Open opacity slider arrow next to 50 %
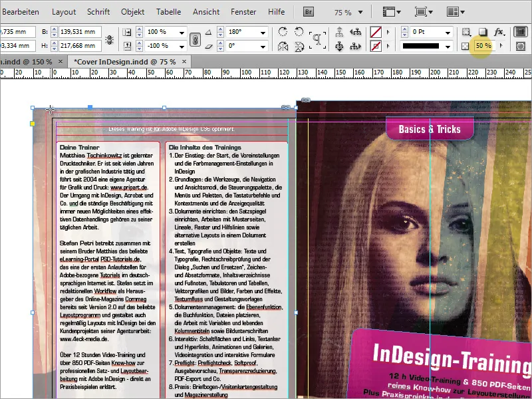This screenshot has height=399, width=532. pyautogui.click(x=501, y=45)
